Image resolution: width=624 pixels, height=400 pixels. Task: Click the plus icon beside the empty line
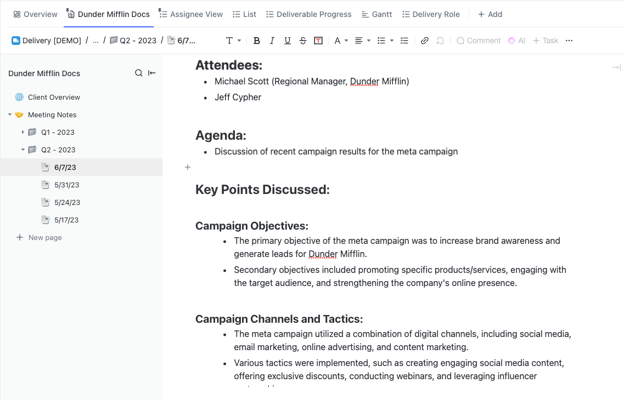(187, 168)
